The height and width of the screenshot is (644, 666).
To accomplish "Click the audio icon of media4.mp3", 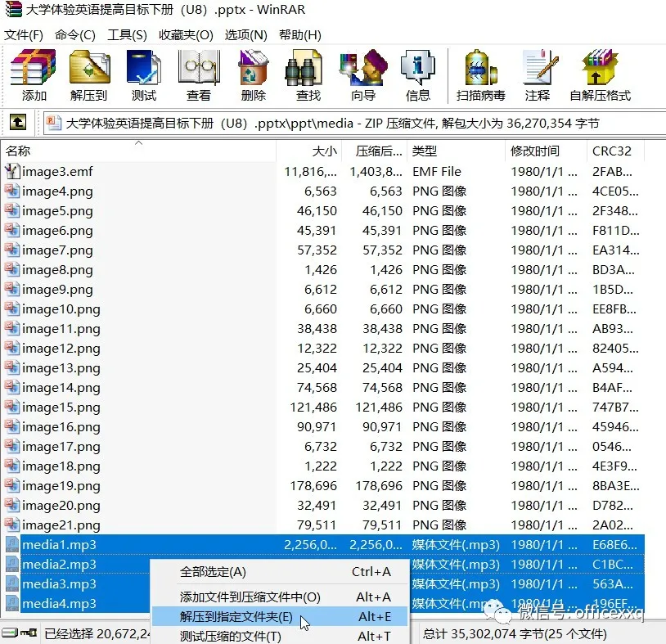I will click(x=12, y=603).
